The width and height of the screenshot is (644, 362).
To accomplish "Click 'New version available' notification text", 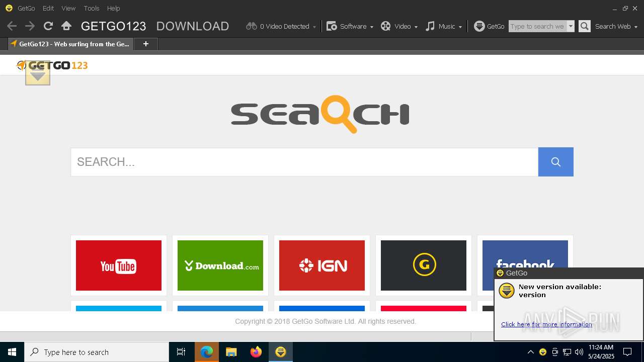I will [559, 291].
